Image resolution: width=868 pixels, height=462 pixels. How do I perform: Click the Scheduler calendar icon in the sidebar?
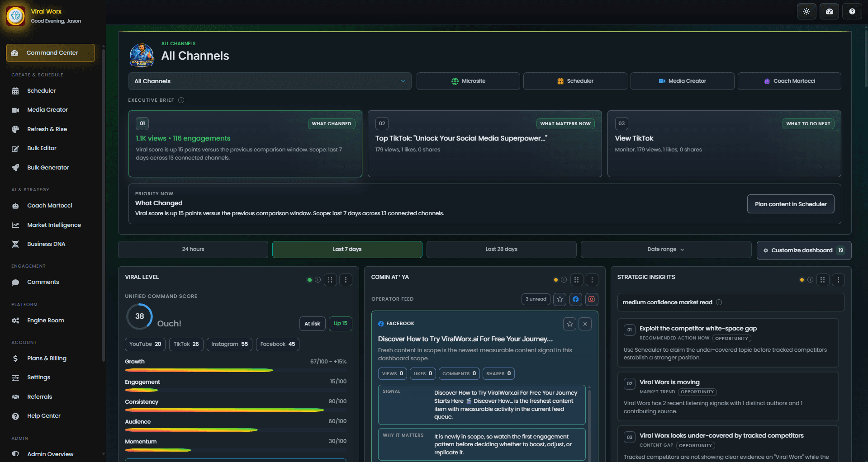point(15,91)
